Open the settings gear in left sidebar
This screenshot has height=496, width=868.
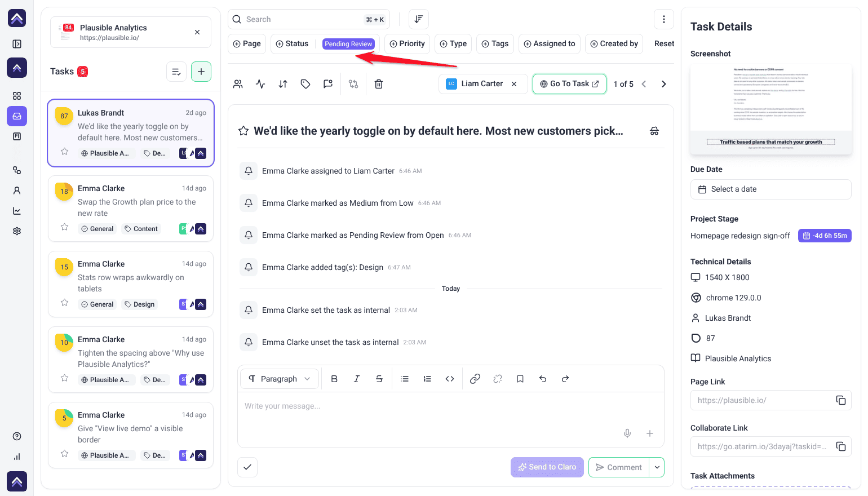[x=17, y=231]
